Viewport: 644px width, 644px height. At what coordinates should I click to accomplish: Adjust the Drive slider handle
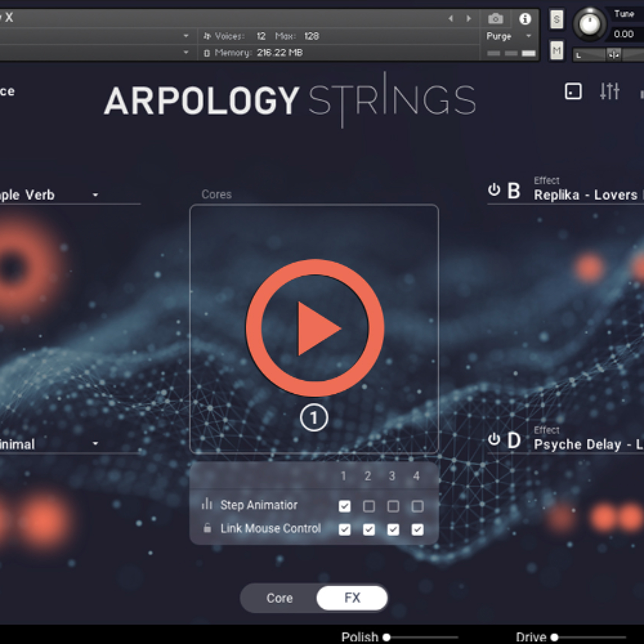[554, 637]
